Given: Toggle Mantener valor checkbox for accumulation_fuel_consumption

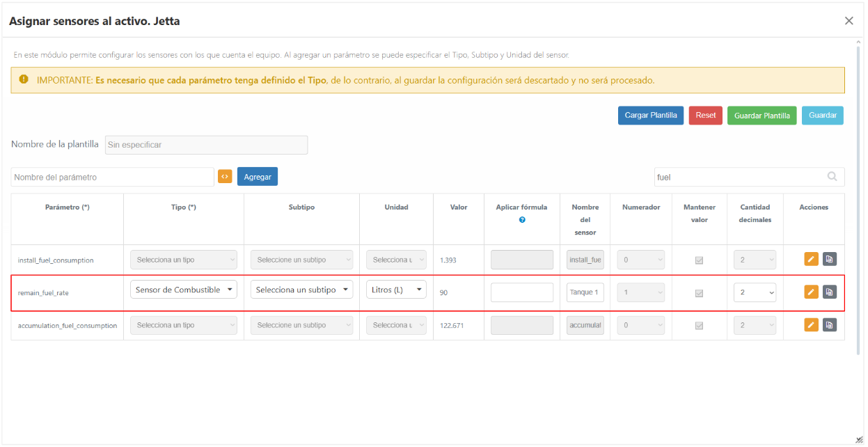Looking at the screenshot, I should pyautogui.click(x=700, y=326).
